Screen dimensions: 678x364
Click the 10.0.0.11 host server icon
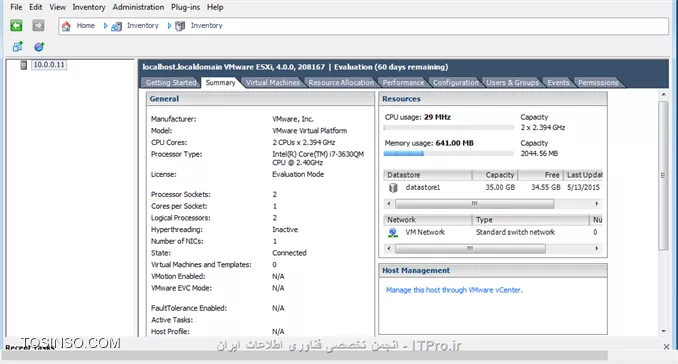(24, 65)
